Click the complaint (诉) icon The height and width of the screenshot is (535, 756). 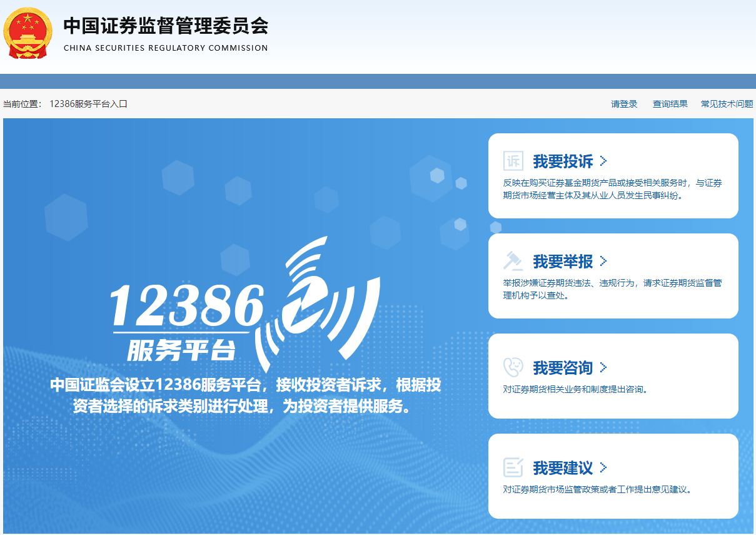pos(513,161)
